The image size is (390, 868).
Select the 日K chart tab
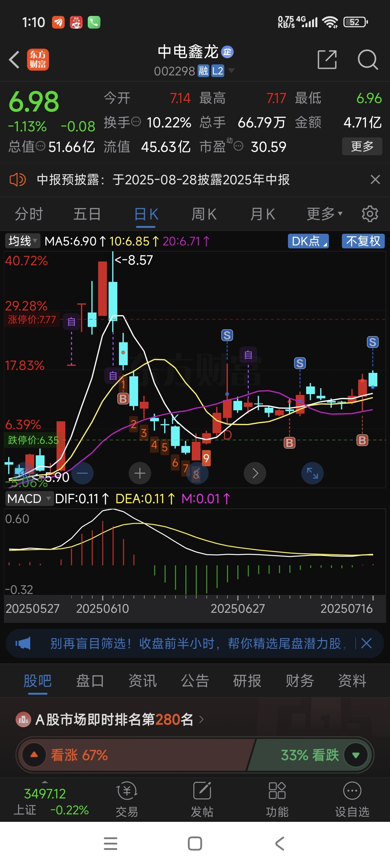(146, 214)
